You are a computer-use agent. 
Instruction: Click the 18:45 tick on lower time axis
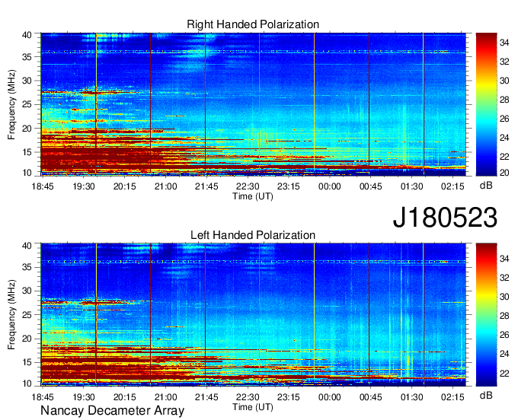pyautogui.click(x=43, y=396)
